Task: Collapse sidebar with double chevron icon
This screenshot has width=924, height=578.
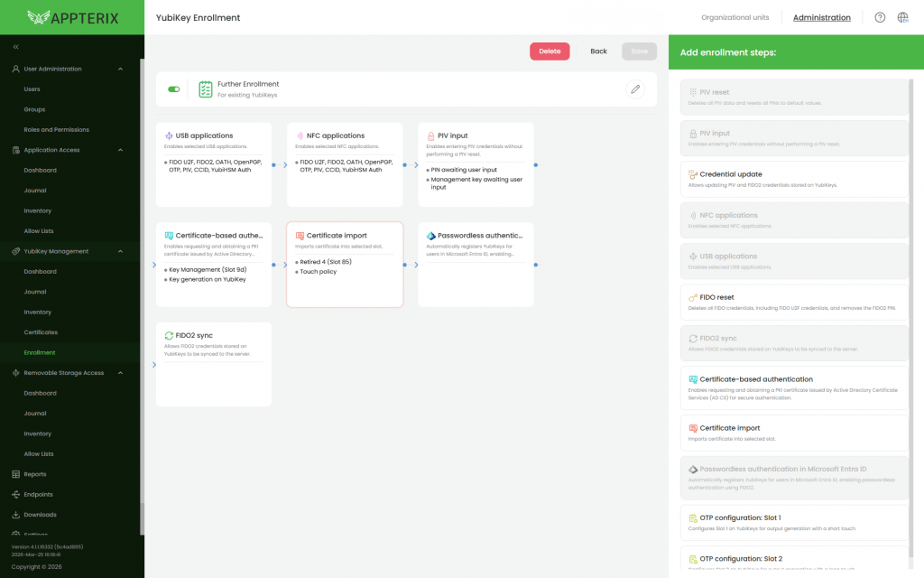Action: (x=16, y=47)
